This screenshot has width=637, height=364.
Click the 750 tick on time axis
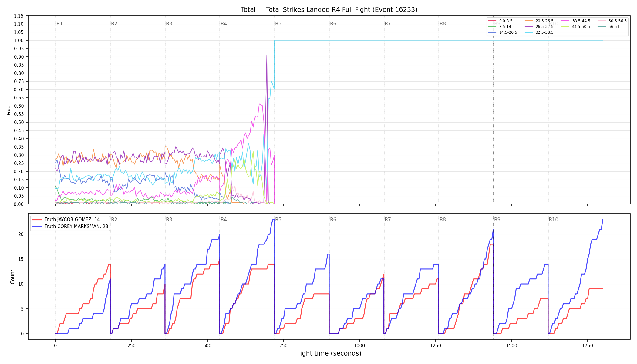pyautogui.click(x=284, y=345)
